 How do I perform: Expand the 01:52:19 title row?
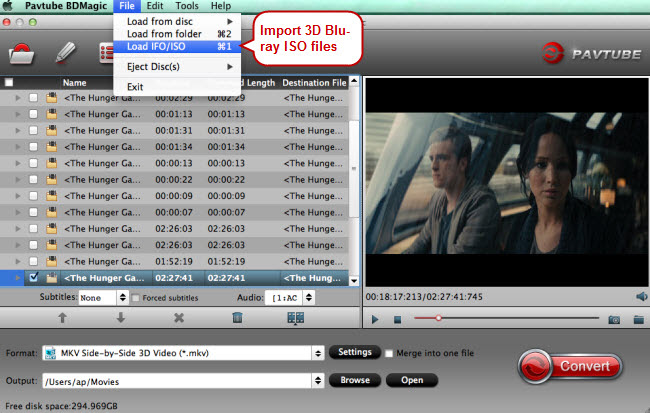coord(17,261)
